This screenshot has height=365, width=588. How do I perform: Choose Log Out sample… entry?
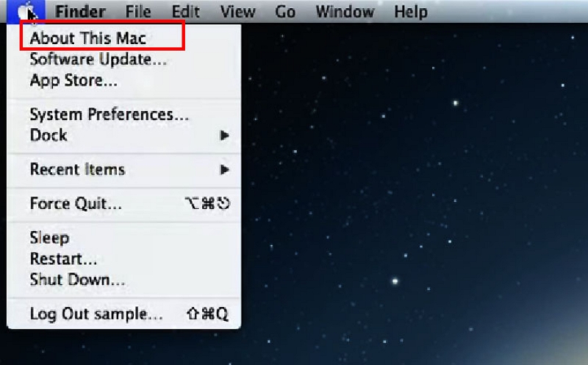coord(123,314)
